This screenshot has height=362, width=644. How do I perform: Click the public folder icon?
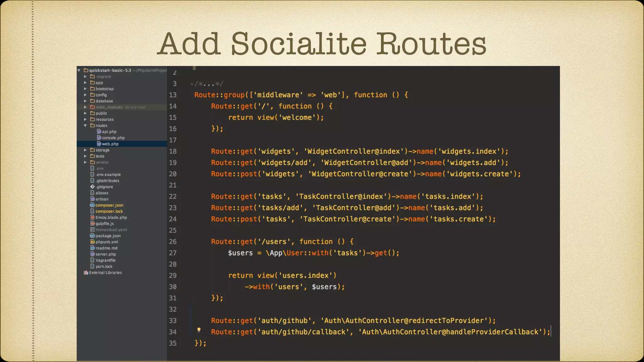(x=92, y=113)
